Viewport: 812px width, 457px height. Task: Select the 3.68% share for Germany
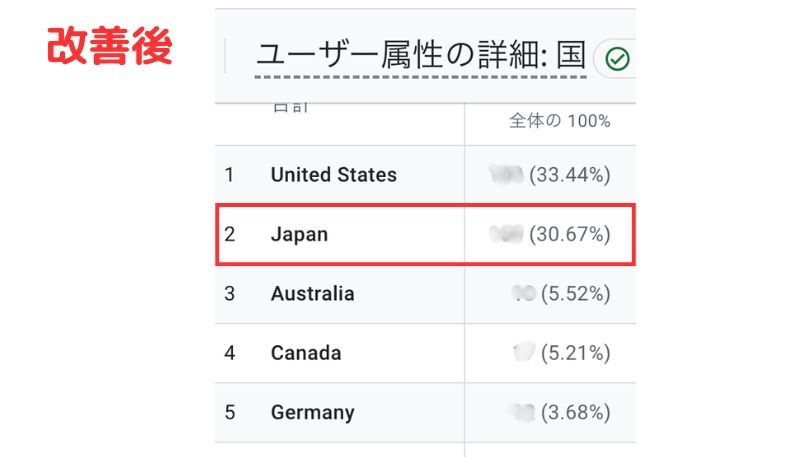click(576, 412)
